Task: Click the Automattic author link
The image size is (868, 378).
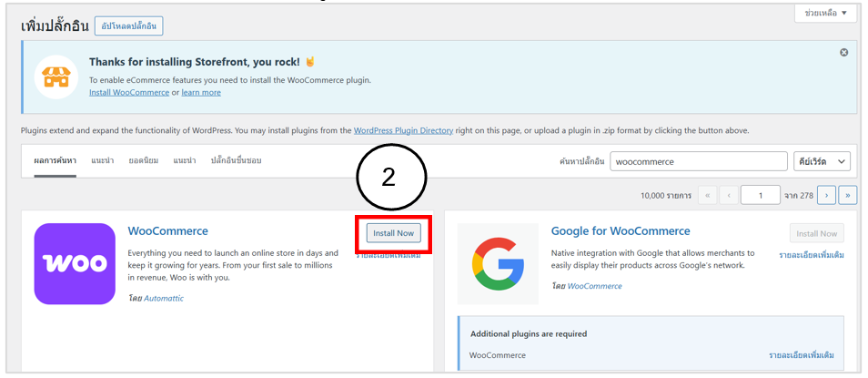Action: pyautogui.click(x=163, y=298)
